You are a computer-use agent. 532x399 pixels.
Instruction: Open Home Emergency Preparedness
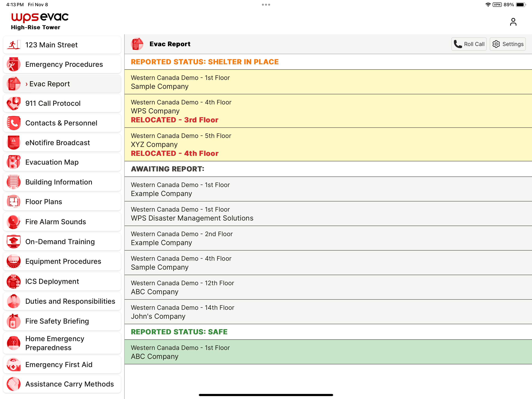coord(62,343)
